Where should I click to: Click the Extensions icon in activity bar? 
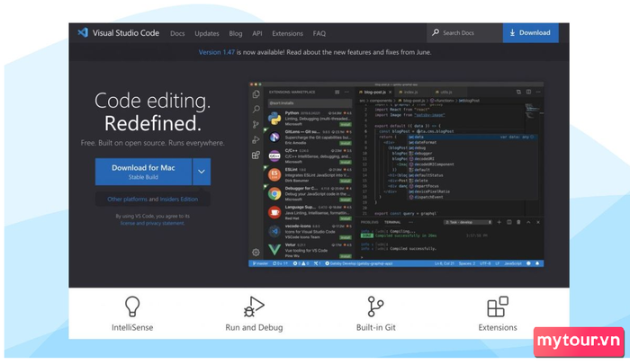[x=256, y=155]
